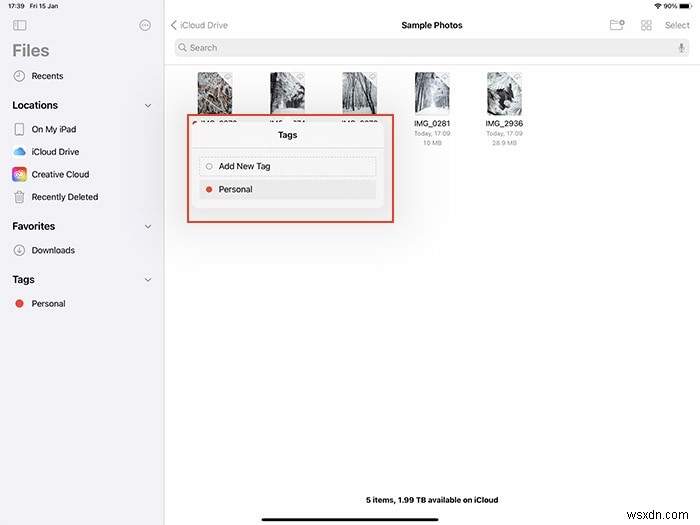
Task: Tap the dictation microphone icon
Action: click(681, 48)
